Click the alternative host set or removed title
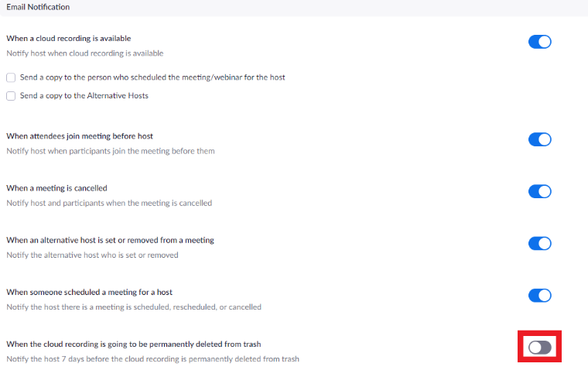 coord(110,240)
